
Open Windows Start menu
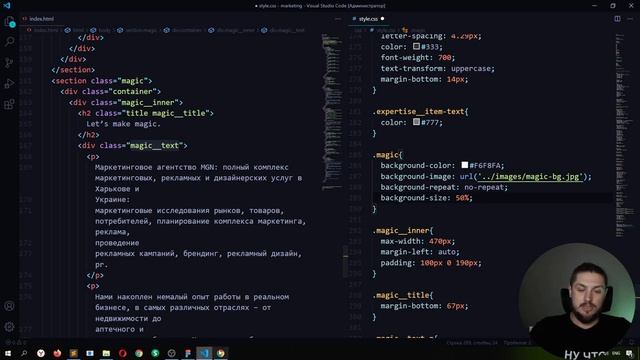coord(7,353)
